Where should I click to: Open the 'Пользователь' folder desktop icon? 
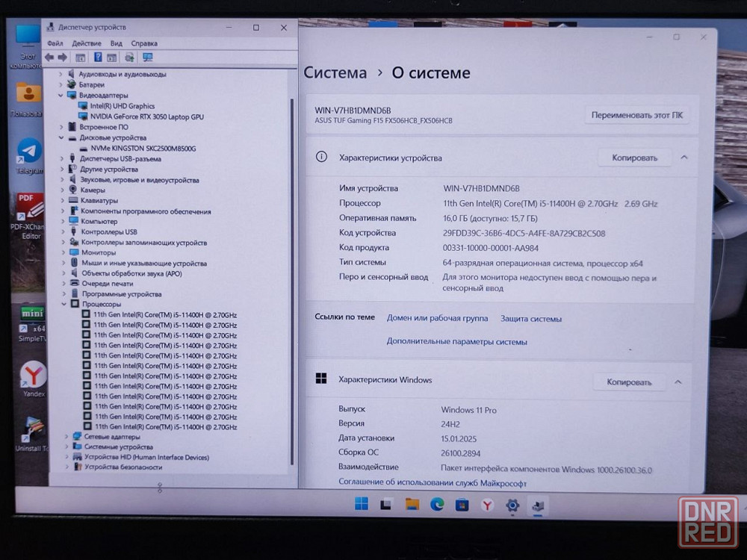(28, 99)
